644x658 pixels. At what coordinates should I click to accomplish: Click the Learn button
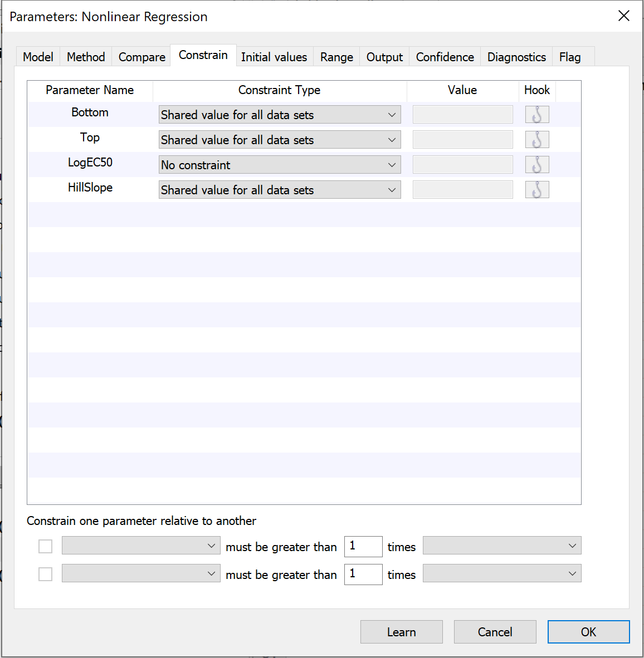tap(401, 632)
